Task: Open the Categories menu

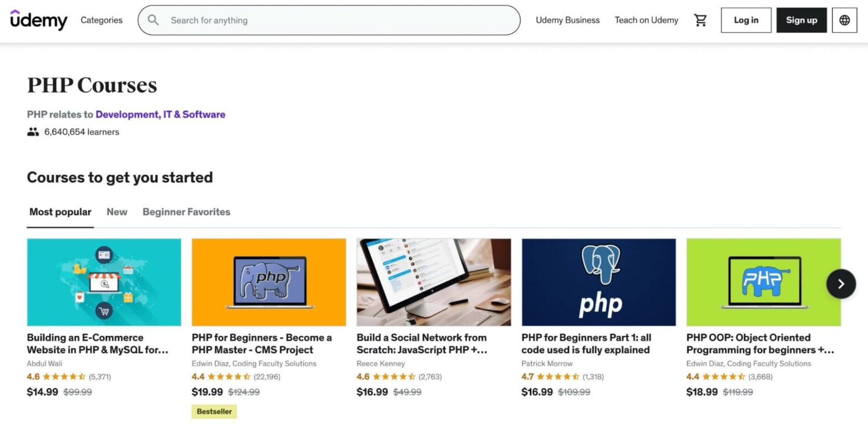Action: 101,20
